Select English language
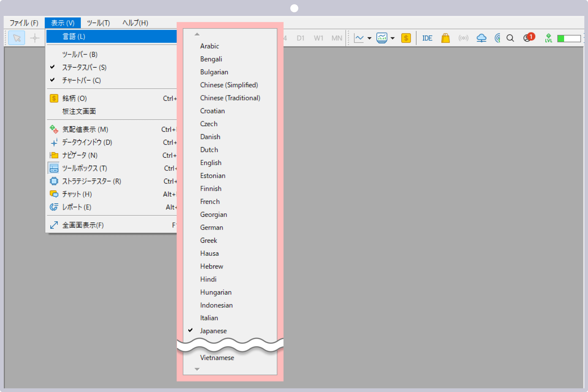This screenshot has height=392, width=588. pyautogui.click(x=230, y=163)
